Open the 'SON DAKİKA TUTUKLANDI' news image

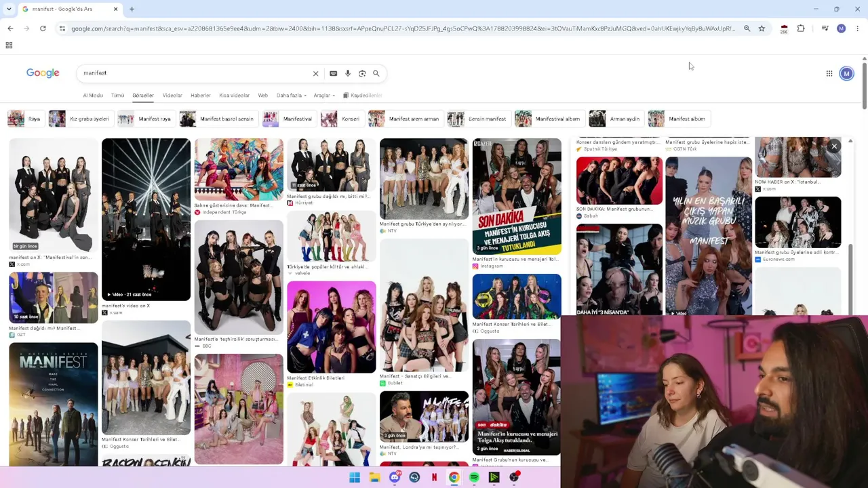tap(517, 197)
